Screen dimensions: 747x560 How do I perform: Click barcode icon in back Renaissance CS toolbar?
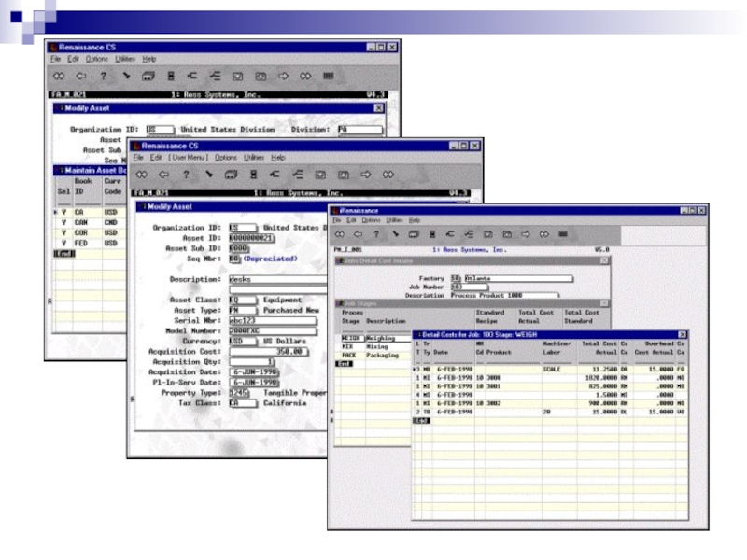click(x=329, y=76)
